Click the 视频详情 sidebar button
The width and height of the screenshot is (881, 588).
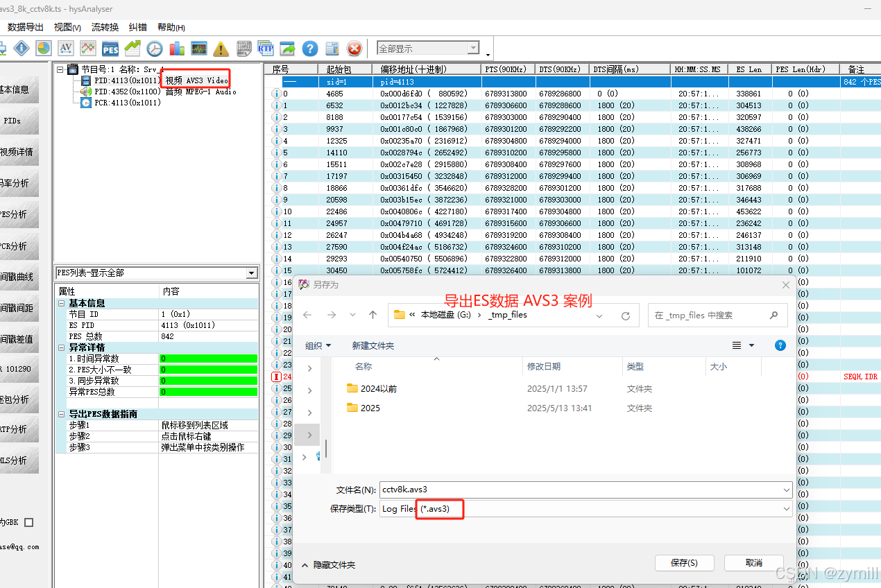pyautogui.click(x=19, y=152)
